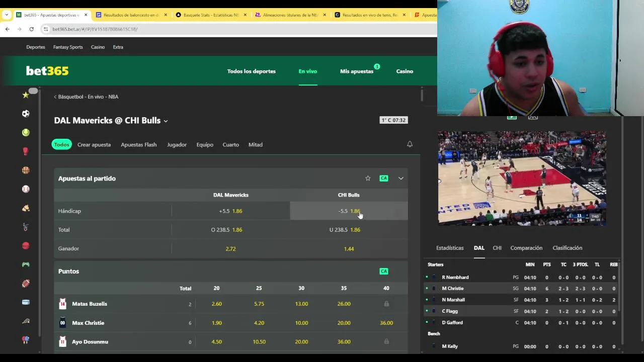The height and width of the screenshot is (362, 644).
Task: Open the Mitad tab
Action: coord(256,145)
